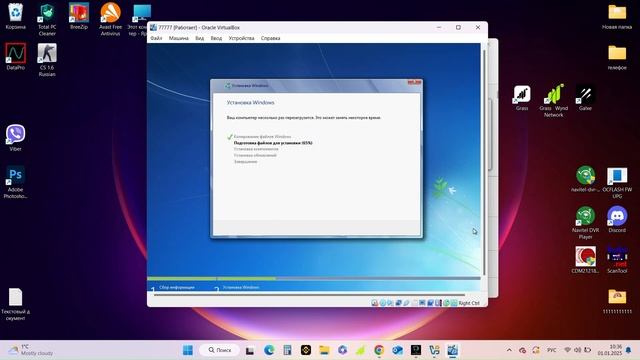Screen dimensions: 640x360
Task: Open the BreeZip desktop icon
Action: coord(79,16)
